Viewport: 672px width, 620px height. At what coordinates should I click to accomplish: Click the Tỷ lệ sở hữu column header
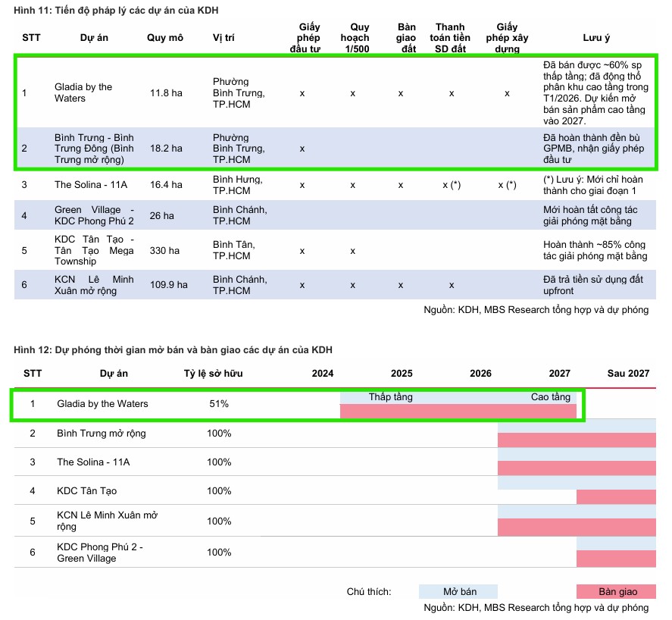coord(214,374)
